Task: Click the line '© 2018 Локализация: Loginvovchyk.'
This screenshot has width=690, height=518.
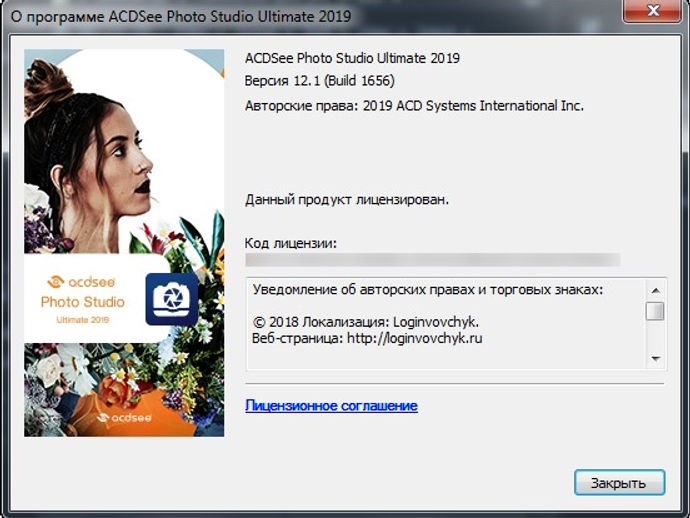Action: [366, 322]
